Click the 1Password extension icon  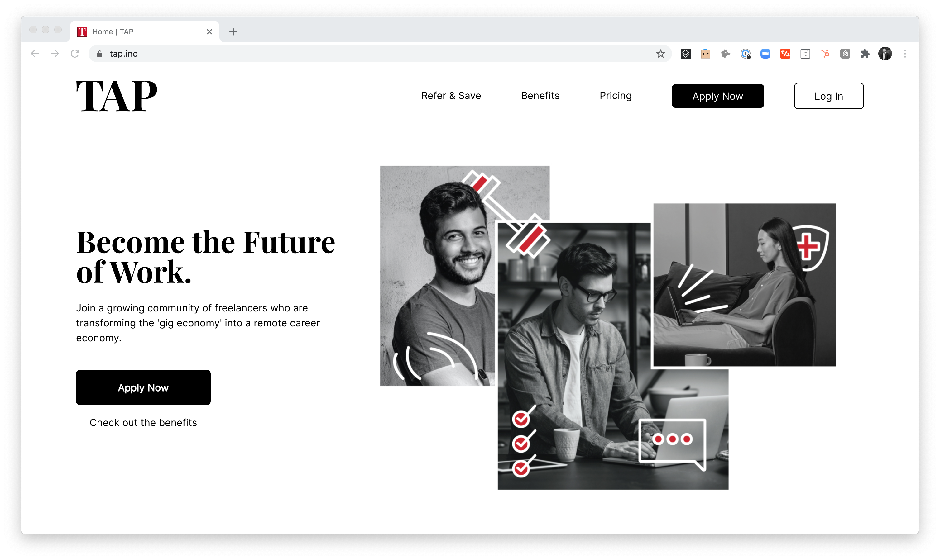tap(745, 54)
